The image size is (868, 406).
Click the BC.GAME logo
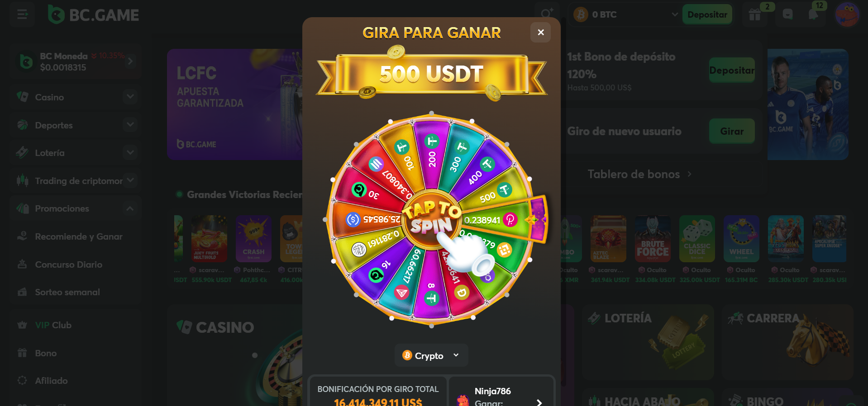(x=94, y=15)
